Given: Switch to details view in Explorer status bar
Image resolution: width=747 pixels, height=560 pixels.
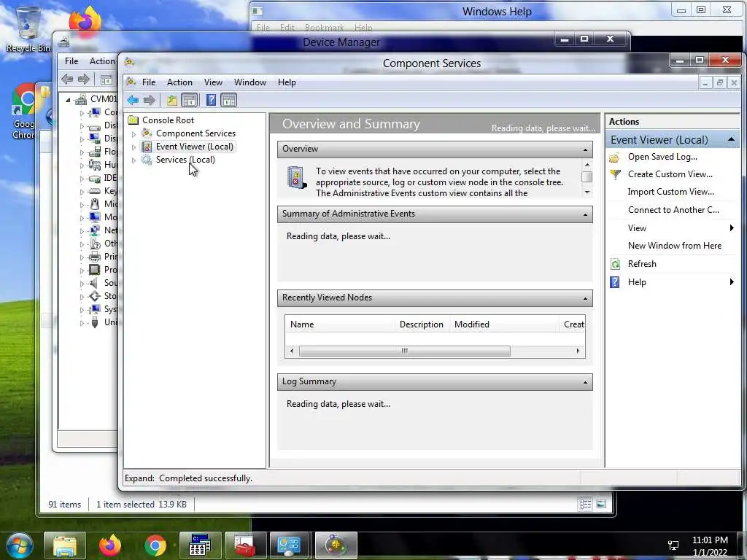Looking at the screenshot, I should pos(585,504).
